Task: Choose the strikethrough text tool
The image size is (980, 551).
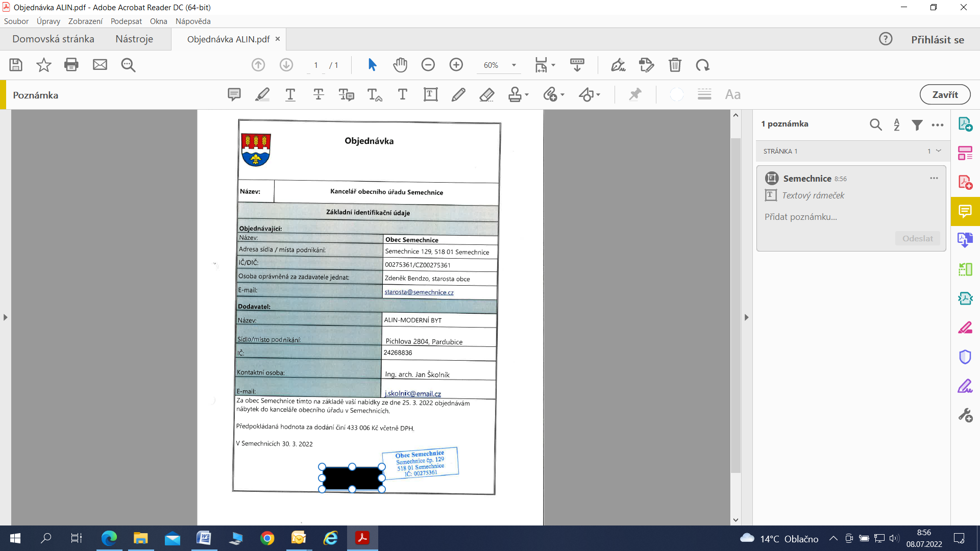Action: (x=318, y=94)
